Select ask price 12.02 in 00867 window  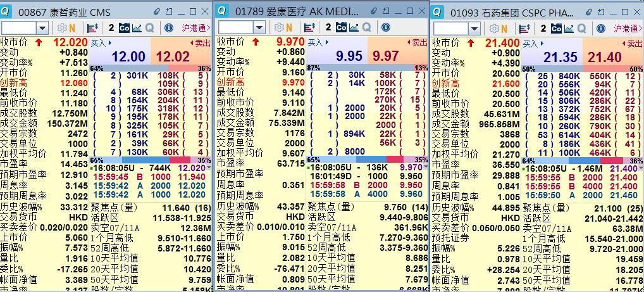point(173,56)
